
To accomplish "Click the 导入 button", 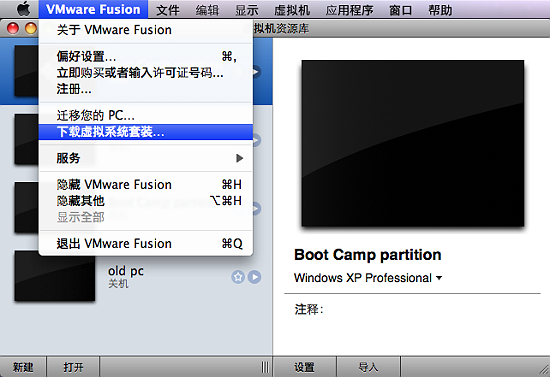I will pyautogui.click(x=368, y=367).
